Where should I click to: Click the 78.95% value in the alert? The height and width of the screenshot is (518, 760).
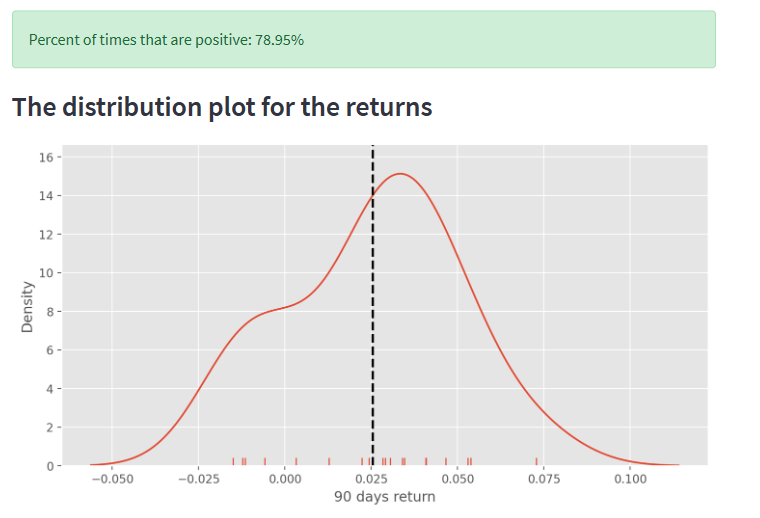(x=280, y=40)
